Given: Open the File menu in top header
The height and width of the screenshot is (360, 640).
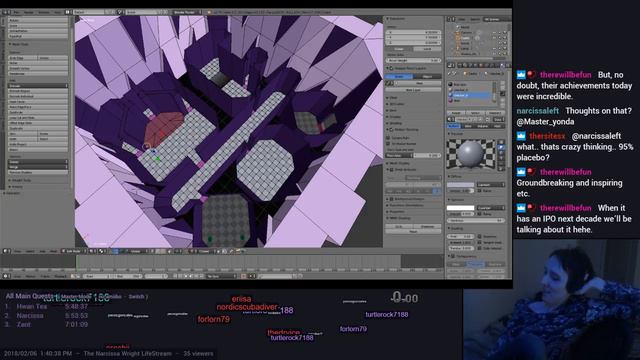Looking at the screenshot, I should click(x=16, y=12).
